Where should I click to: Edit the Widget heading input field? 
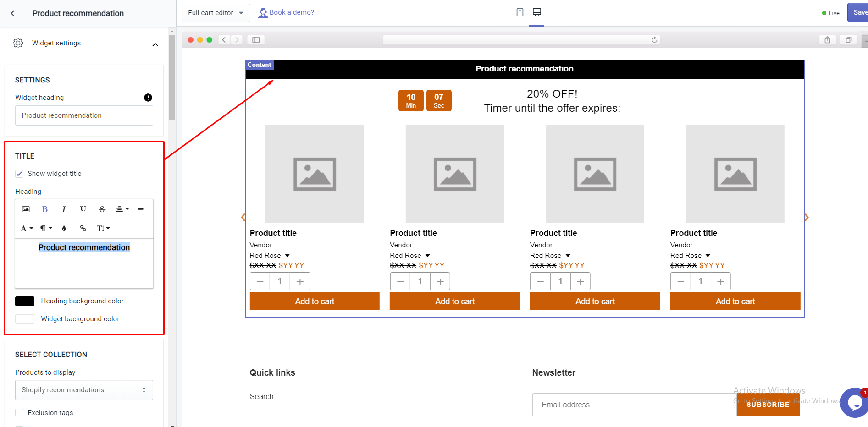click(x=84, y=115)
